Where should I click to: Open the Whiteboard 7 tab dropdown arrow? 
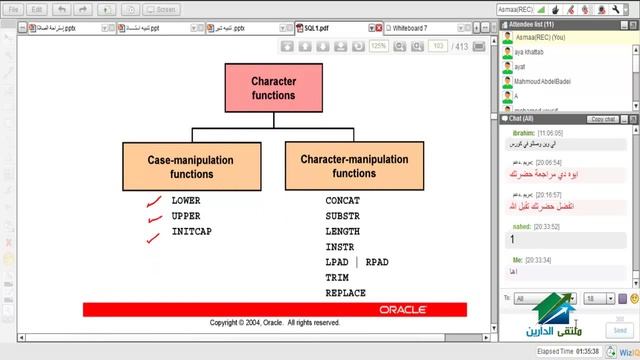461,28
